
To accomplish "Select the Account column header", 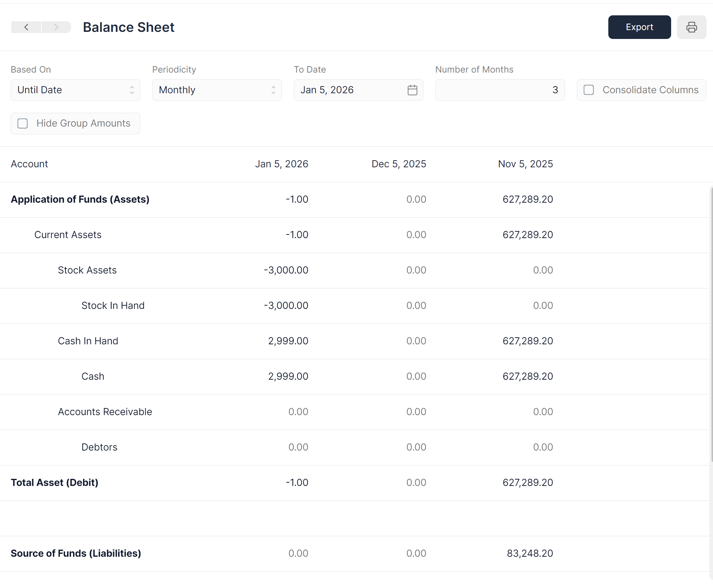I will coord(29,164).
